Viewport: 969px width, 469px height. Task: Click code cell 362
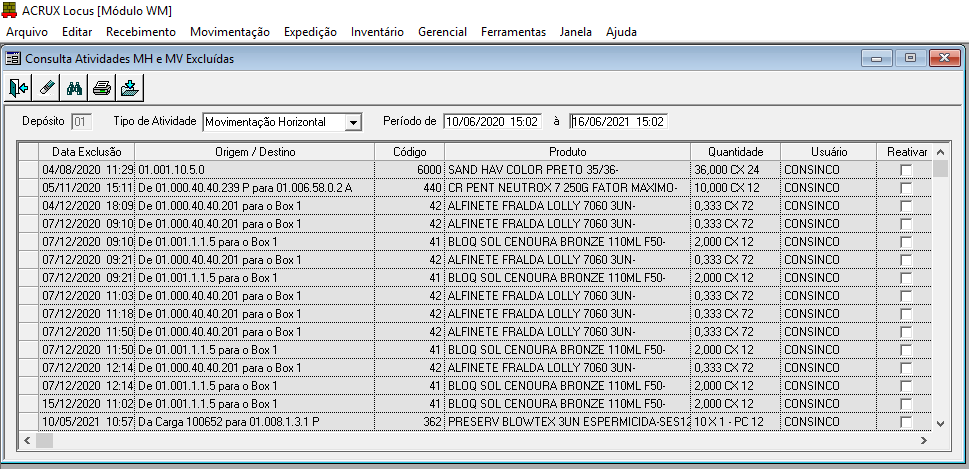[x=410, y=421]
